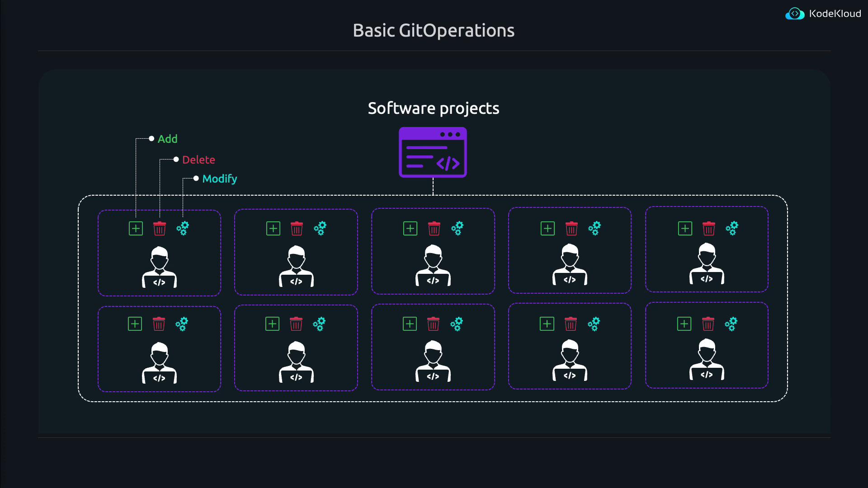Click green add icon in first bottom-row box
The height and width of the screenshot is (488, 868).
coord(135,324)
